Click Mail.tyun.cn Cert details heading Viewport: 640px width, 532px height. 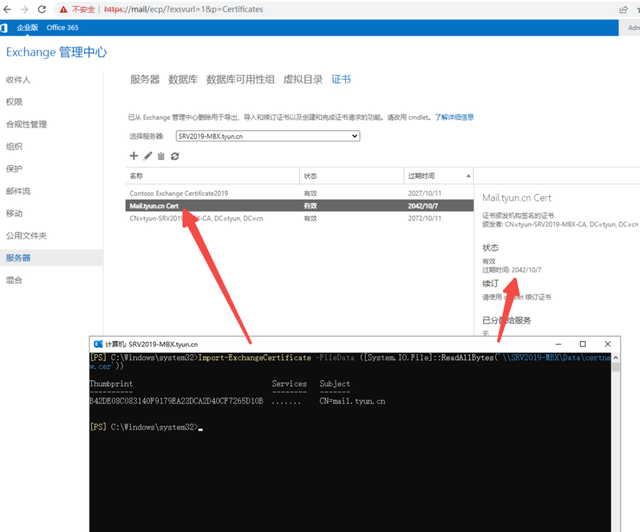tap(517, 198)
